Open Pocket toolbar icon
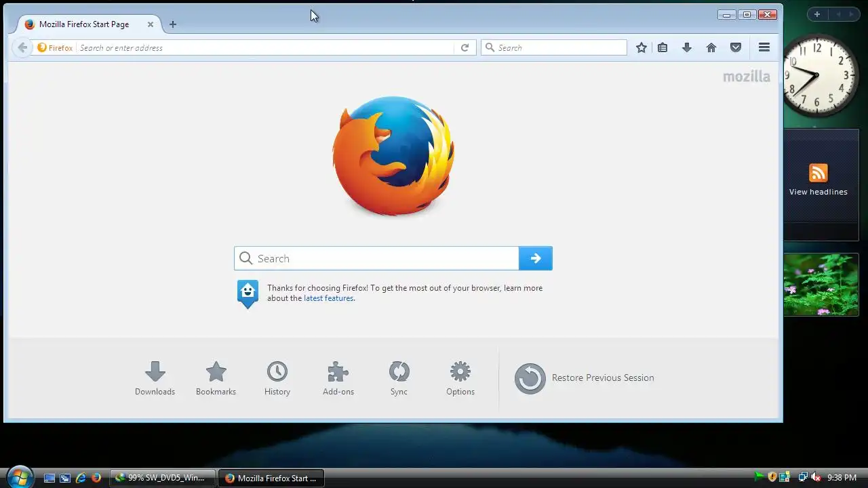The height and width of the screenshot is (488, 868). (x=736, y=47)
